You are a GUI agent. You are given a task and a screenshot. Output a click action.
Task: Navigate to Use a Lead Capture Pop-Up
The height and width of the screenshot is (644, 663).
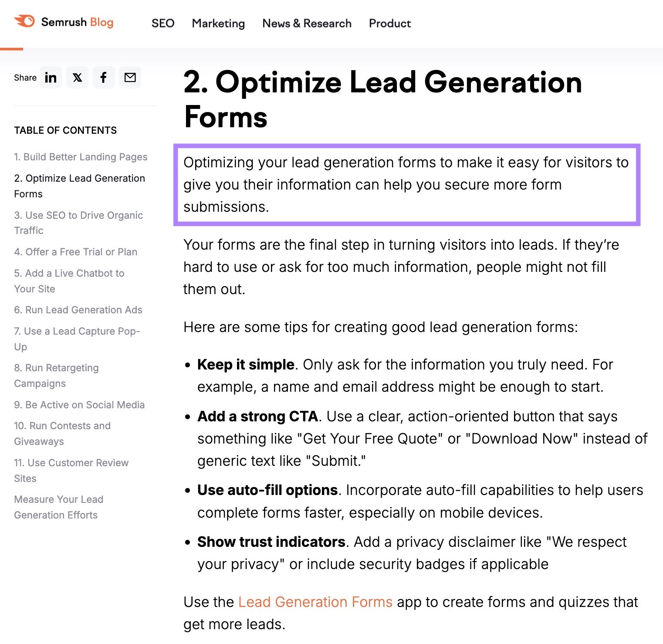click(x=77, y=339)
